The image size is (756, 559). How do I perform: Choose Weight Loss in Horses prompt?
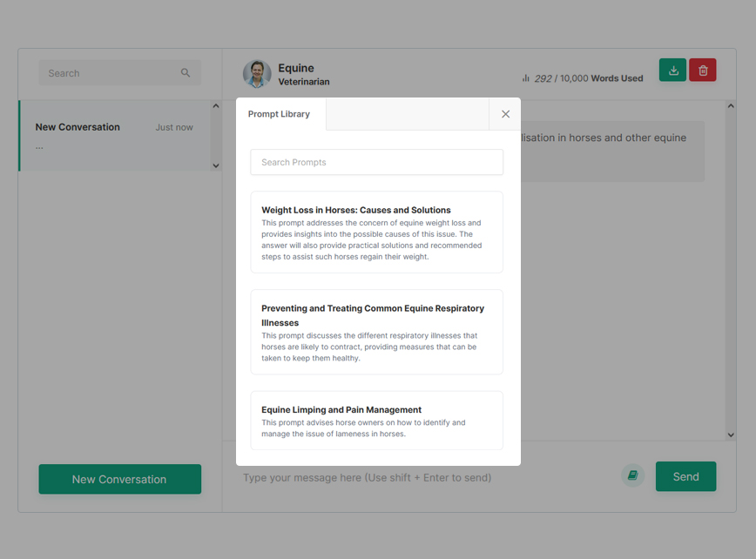pos(376,232)
